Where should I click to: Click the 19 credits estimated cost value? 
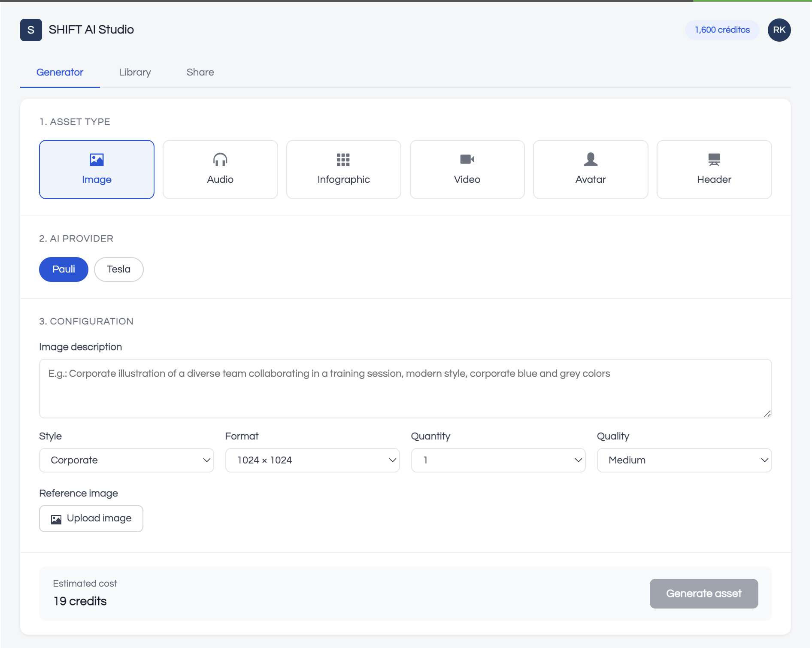pyautogui.click(x=80, y=601)
